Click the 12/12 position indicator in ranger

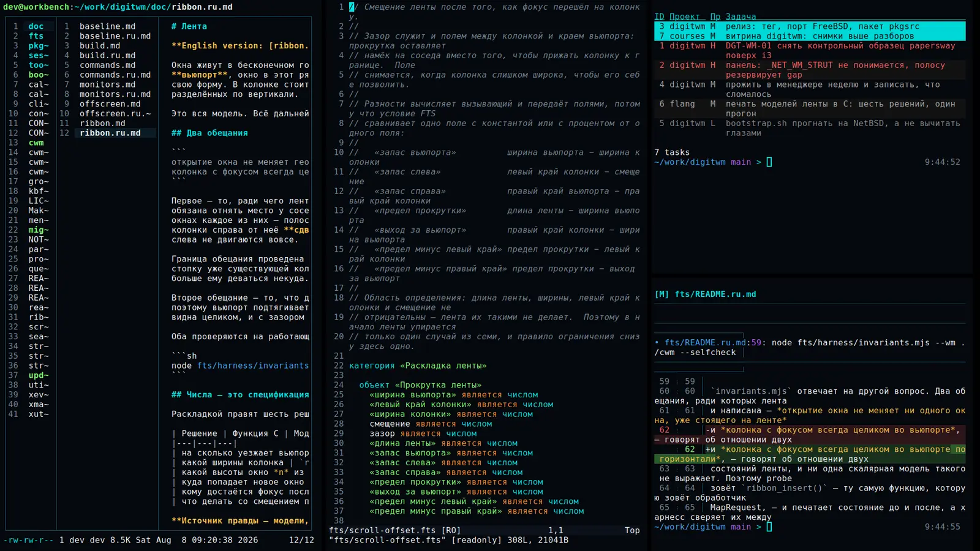[301, 540]
